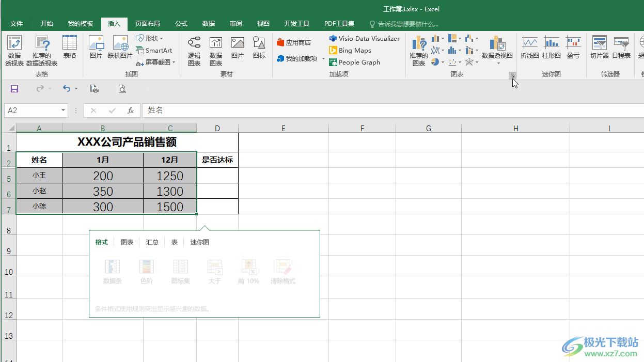644x362 pixels.
Task: Switch to the 我的模板 tab
Action: [81, 24]
